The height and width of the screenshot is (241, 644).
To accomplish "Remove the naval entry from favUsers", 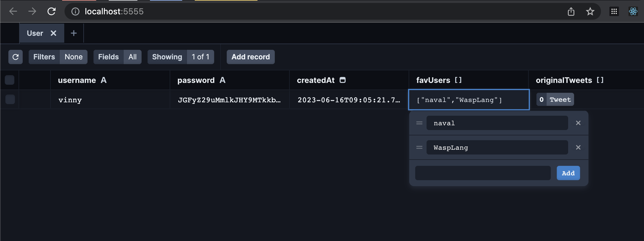I will pyautogui.click(x=578, y=123).
